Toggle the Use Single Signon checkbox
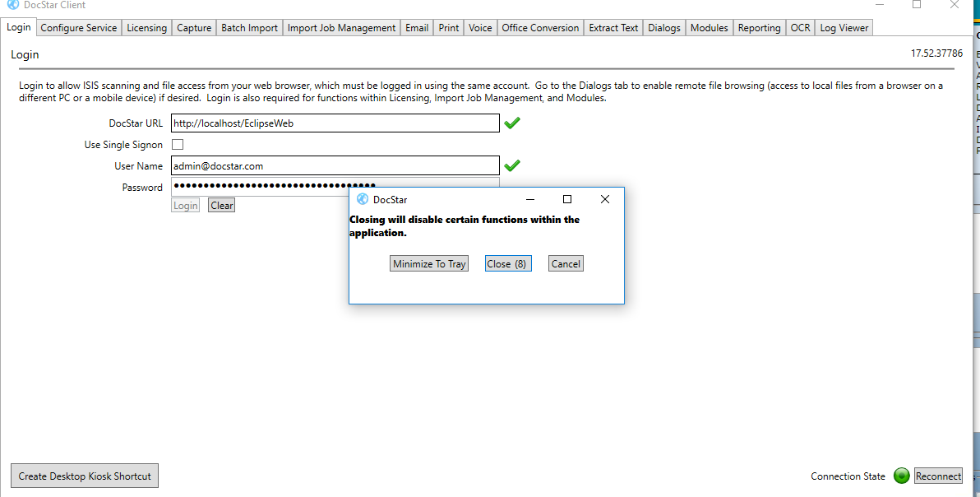 [x=178, y=145]
